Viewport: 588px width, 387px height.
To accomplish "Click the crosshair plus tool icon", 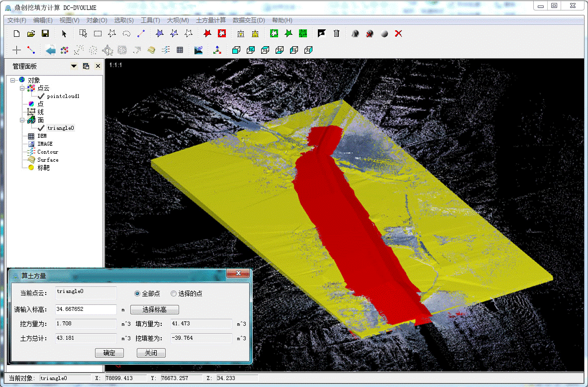I will pos(16,50).
